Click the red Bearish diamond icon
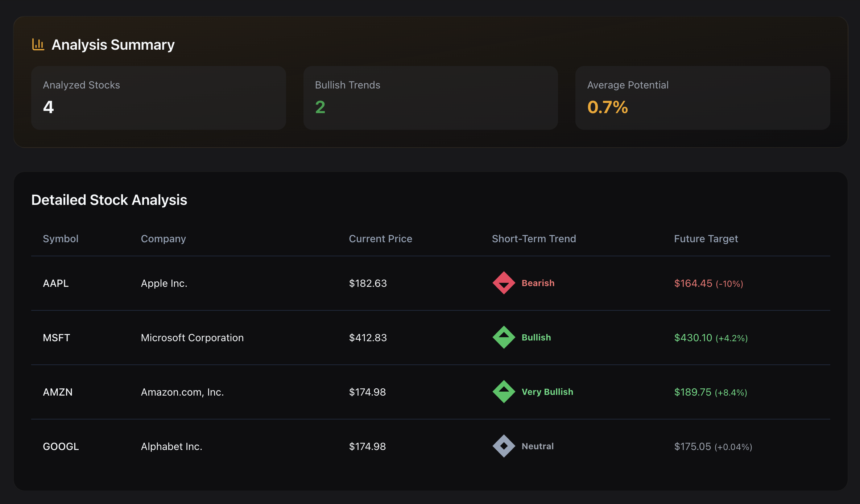 [x=504, y=283]
